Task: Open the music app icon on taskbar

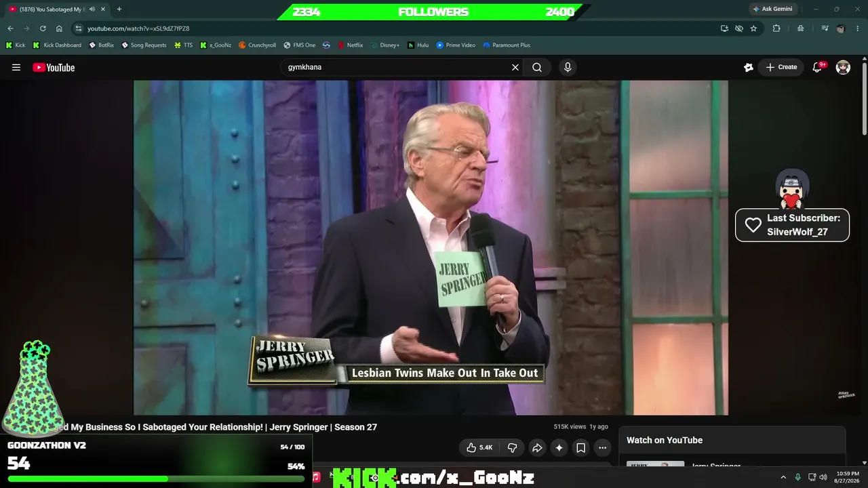Action: coord(316,477)
